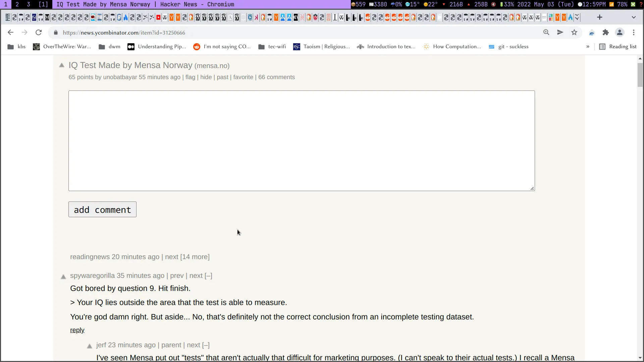This screenshot has width=644, height=362.
Task: Switch to dwm workspace tag 2
Action: [17, 4]
